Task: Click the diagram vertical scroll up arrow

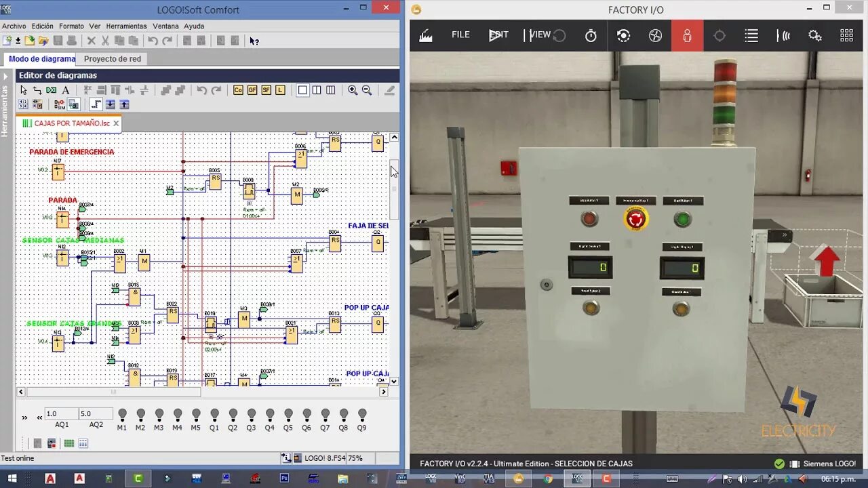Action: [394, 138]
